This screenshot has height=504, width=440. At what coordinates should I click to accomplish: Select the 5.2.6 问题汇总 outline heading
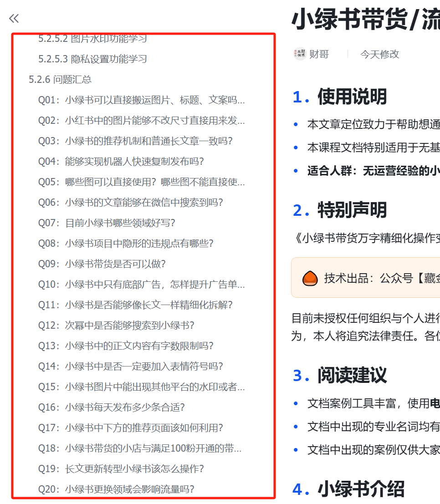[60, 80]
